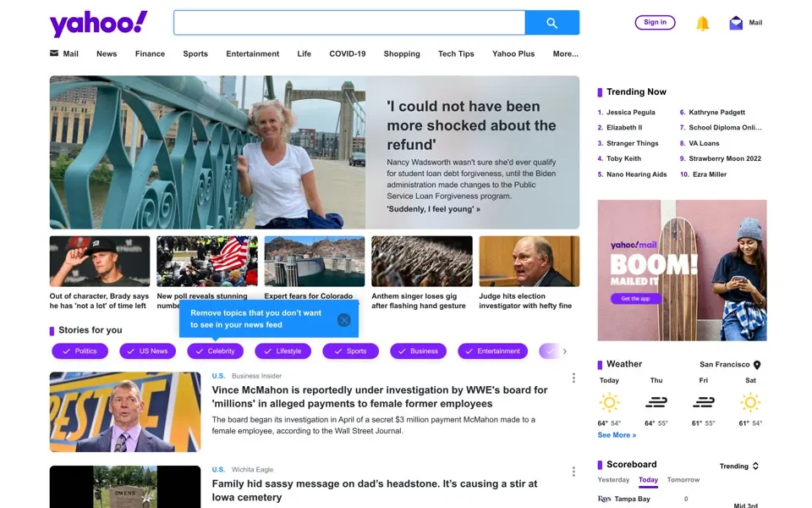Open the Yahoo Plus nav item
Screen dimensions: 812x508
click(x=513, y=53)
